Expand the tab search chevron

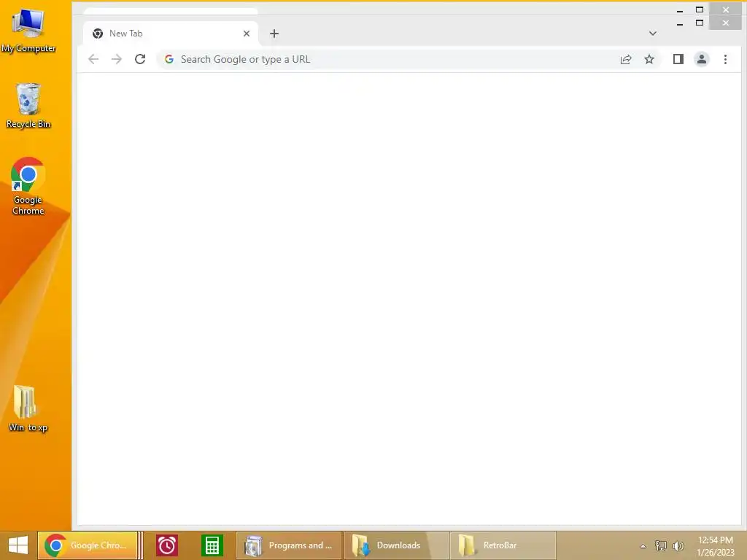pyautogui.click(x=653, y=34)
